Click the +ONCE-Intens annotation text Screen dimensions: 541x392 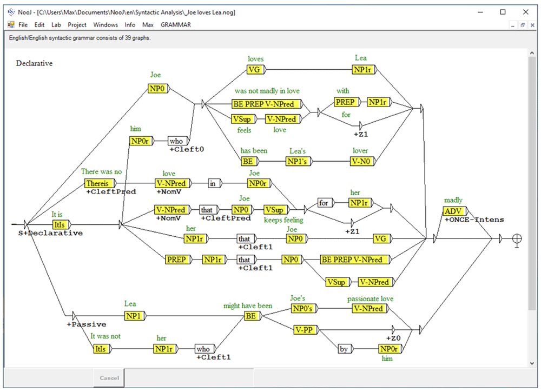pos(474,220)
